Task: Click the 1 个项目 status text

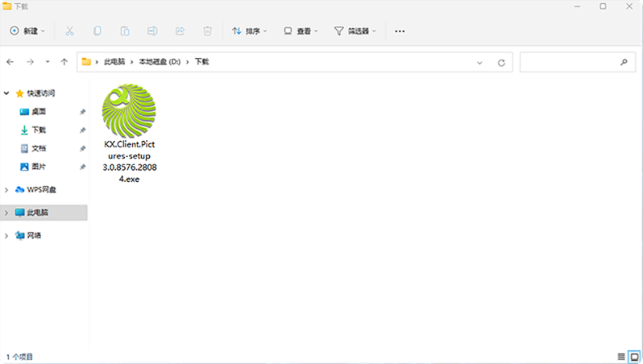Action: click(x=19, y=357)
